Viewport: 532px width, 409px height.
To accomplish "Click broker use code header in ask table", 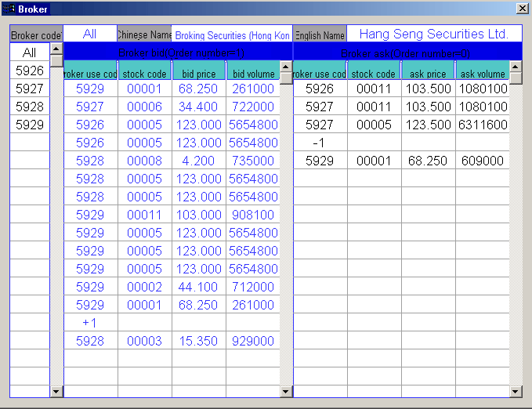I will [x=320, y=71].
